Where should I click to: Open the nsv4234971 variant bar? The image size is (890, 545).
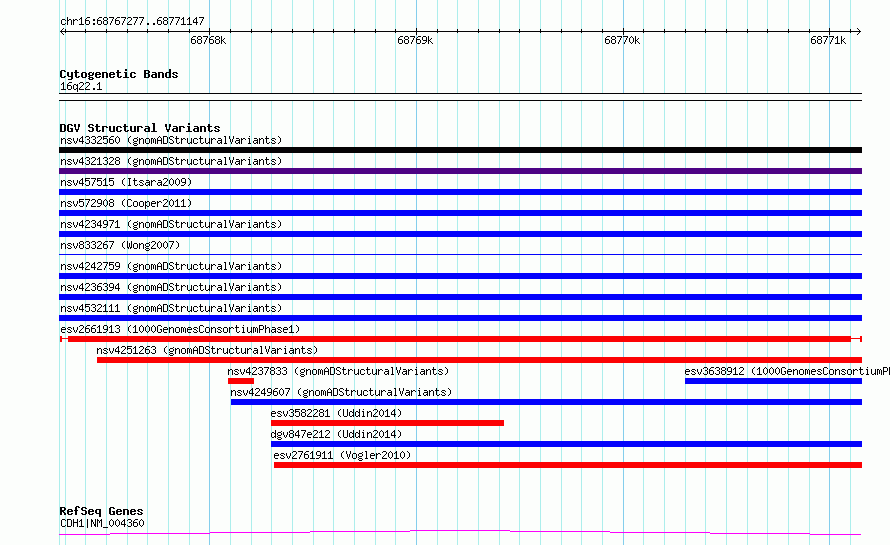(x=460, y=234)
